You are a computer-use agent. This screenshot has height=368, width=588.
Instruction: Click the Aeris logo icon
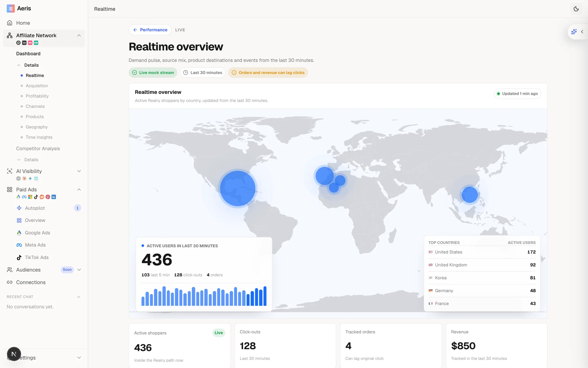coord(11,9)
